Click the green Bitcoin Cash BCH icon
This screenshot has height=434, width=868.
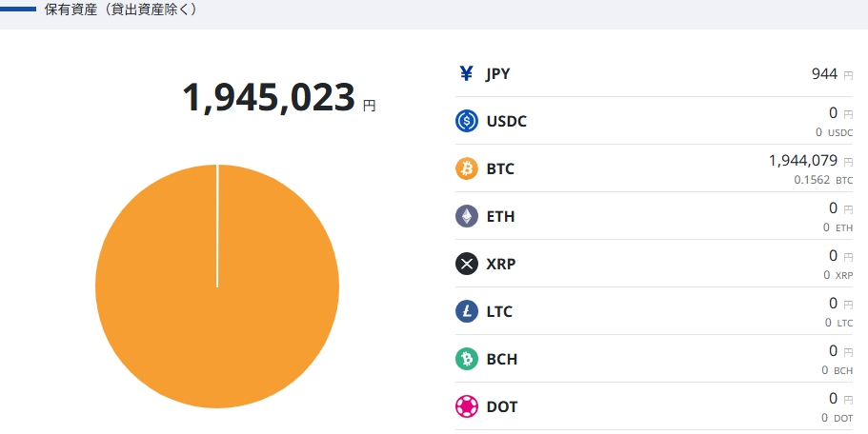[467, 359]
